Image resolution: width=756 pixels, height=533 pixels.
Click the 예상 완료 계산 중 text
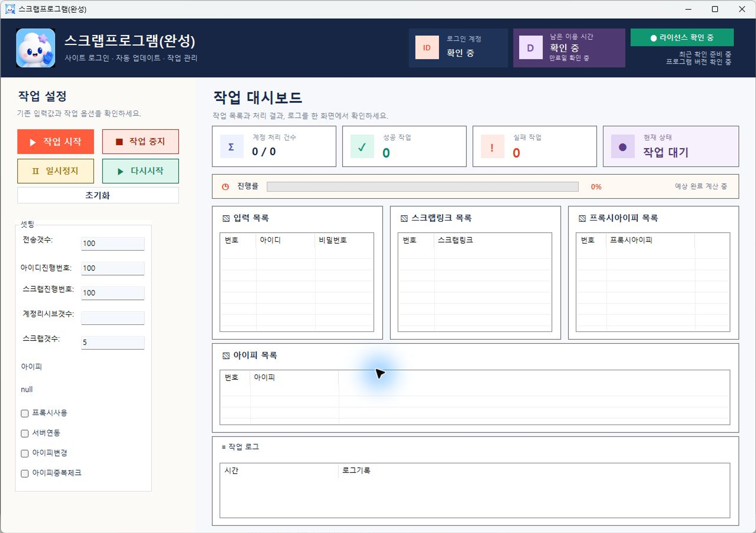[x=701, y=186]
